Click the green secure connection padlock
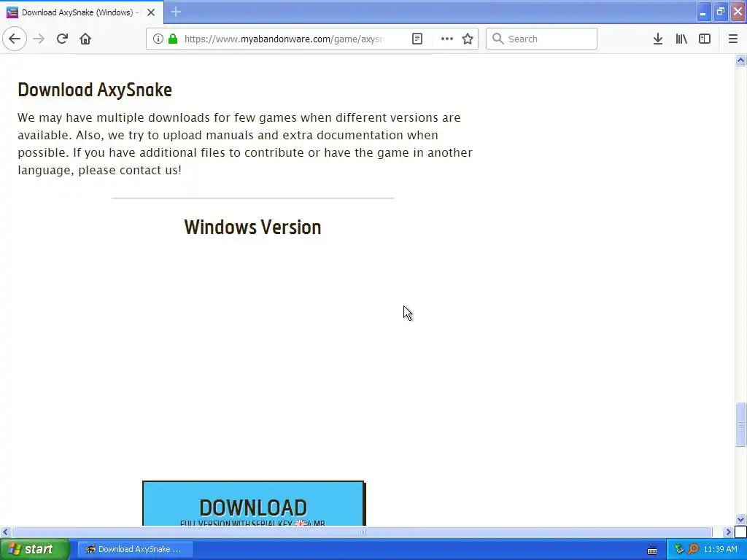 click(173, 39)
